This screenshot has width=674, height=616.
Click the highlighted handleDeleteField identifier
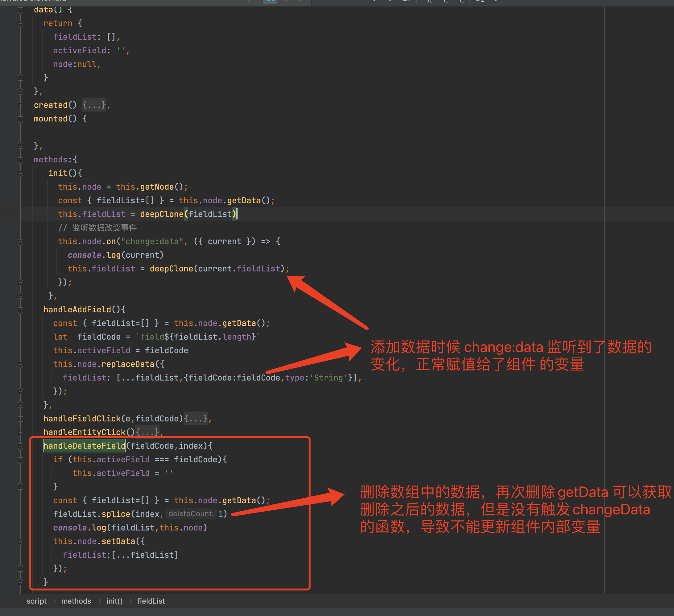point(84,446)
